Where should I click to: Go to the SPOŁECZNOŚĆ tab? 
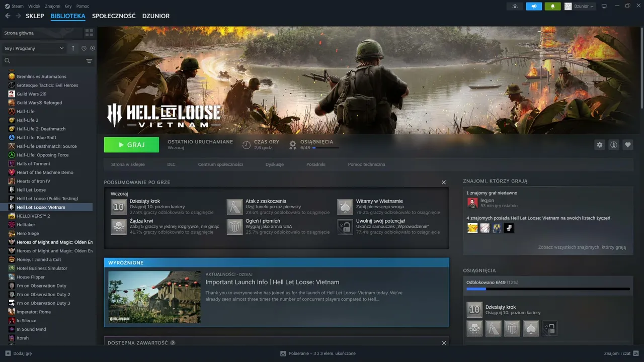pyautogui.click(x=114, y=16)
